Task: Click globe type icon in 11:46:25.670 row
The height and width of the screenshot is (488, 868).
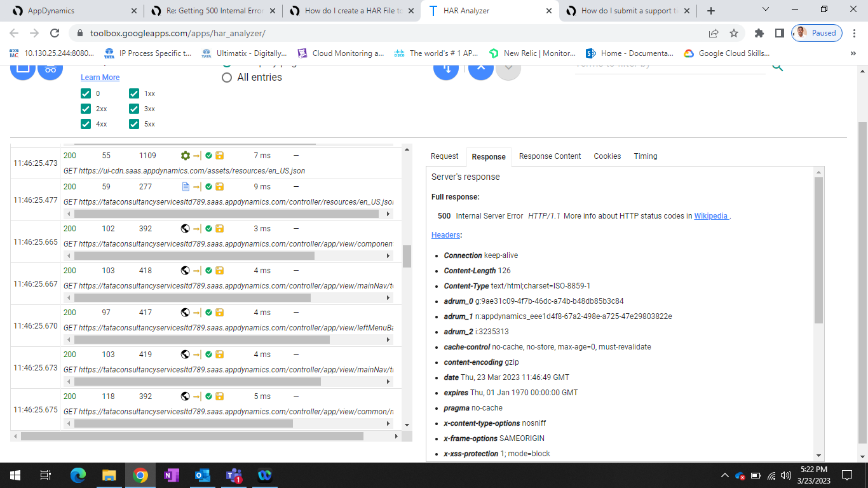Action: click(x=186, y=313)
